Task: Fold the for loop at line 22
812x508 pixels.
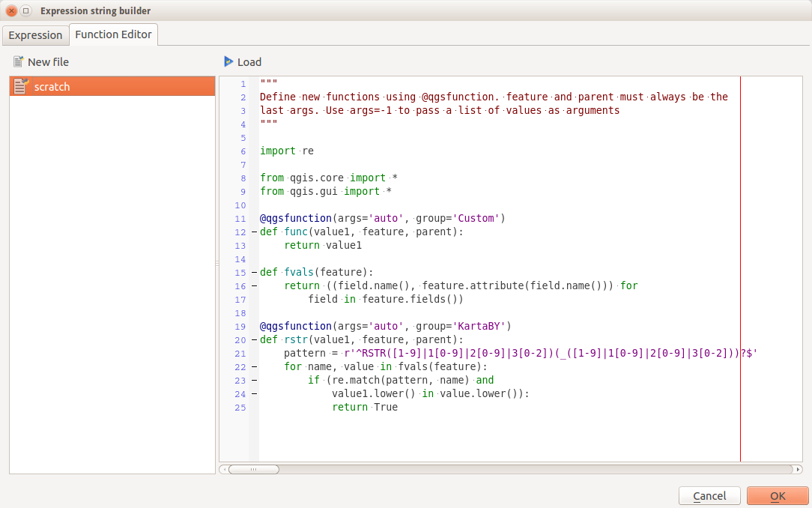Action: 254,367
